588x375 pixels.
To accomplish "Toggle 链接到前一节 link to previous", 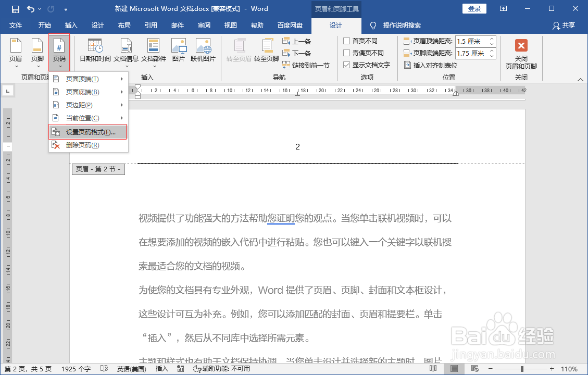I will [x=306, y=65].
